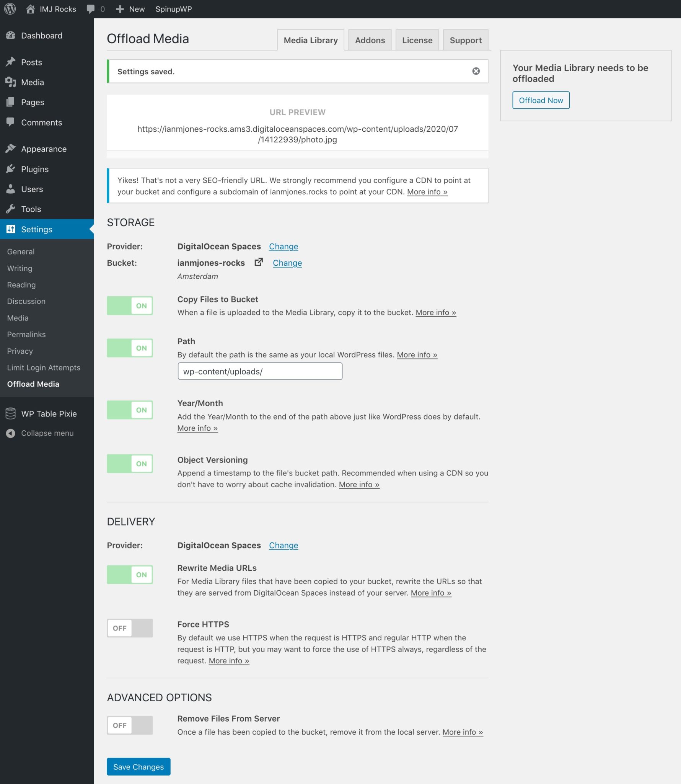Switch to the Addons tab

(370, 40)
